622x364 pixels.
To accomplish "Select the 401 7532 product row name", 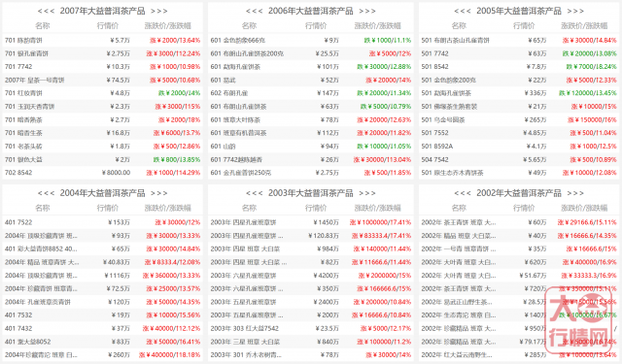I will coord(18,315).
